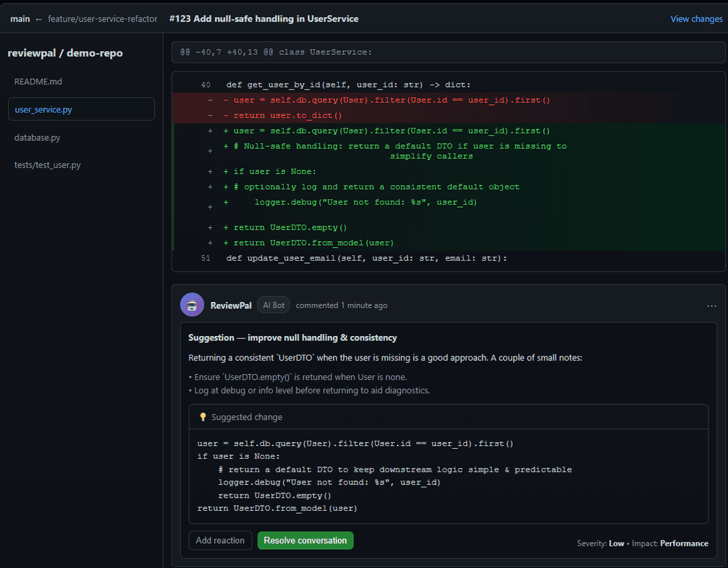This screenshot has width=728, height=568.
Task: Open database.py file
Action: click(37, 137)
